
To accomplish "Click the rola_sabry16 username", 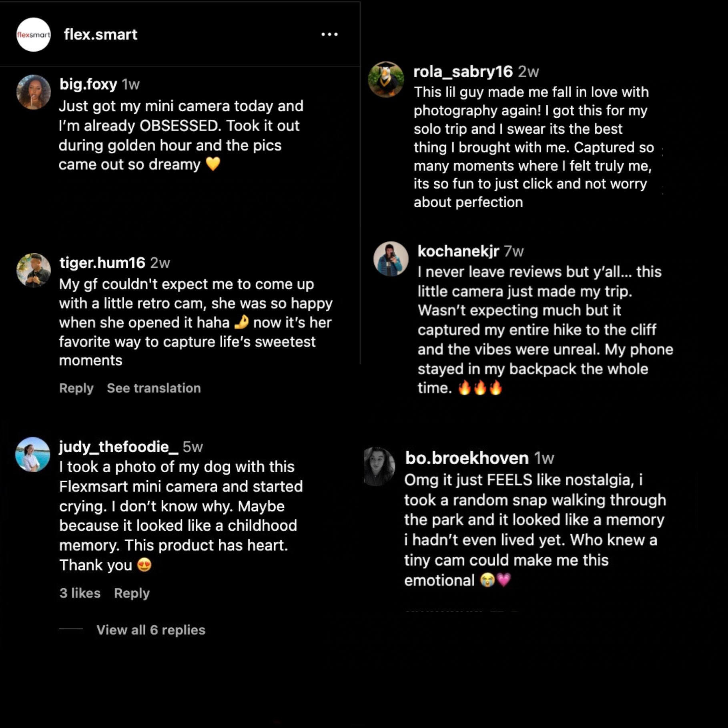I will (463, 72).
